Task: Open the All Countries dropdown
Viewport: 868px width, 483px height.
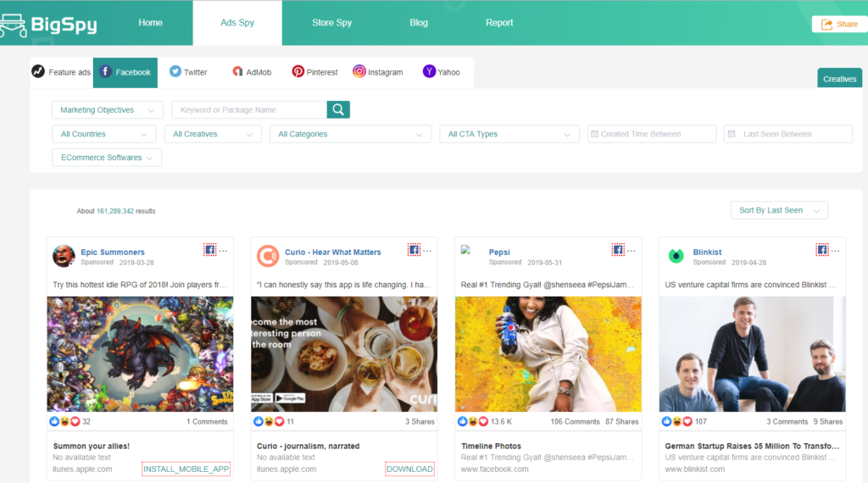Action: 104,134
